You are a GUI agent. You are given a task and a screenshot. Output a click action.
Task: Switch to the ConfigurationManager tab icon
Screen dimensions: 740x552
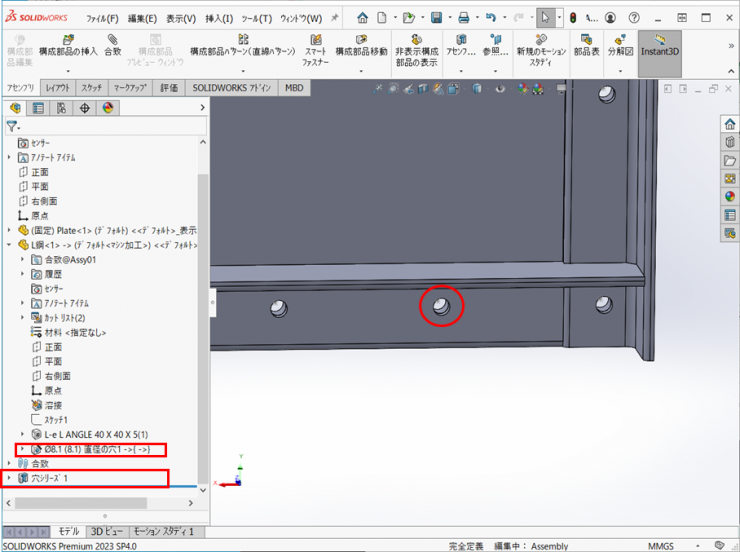click(61, 108)
